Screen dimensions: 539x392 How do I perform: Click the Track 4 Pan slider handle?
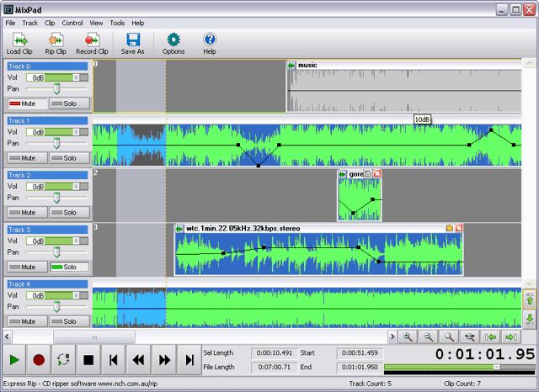tap(56, 306)
